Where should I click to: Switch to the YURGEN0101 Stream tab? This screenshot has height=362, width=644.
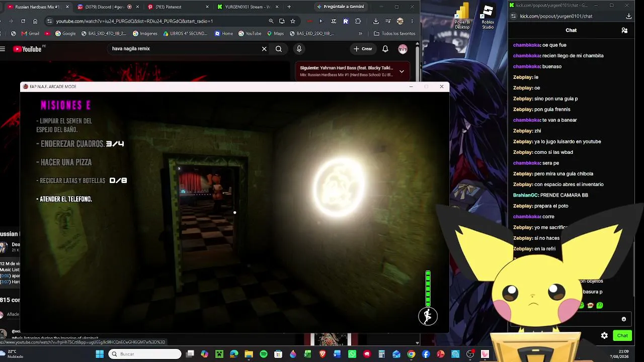click(248, 7)
